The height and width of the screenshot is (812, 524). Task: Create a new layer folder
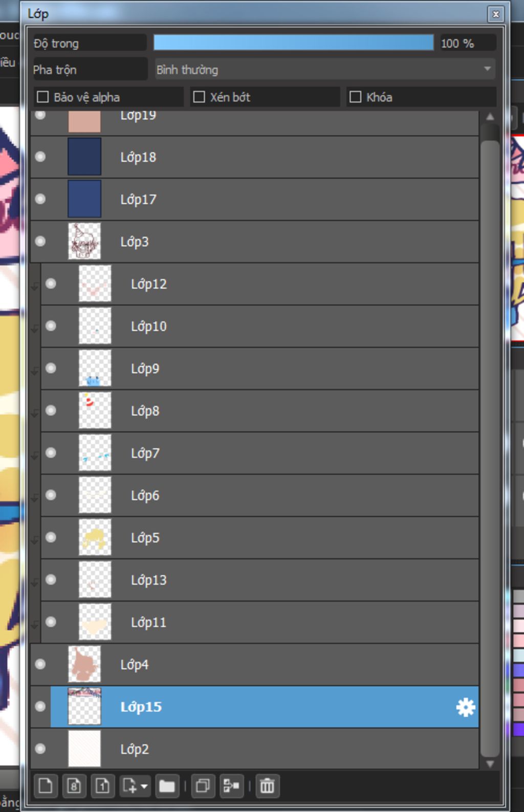tap(167, 785)
